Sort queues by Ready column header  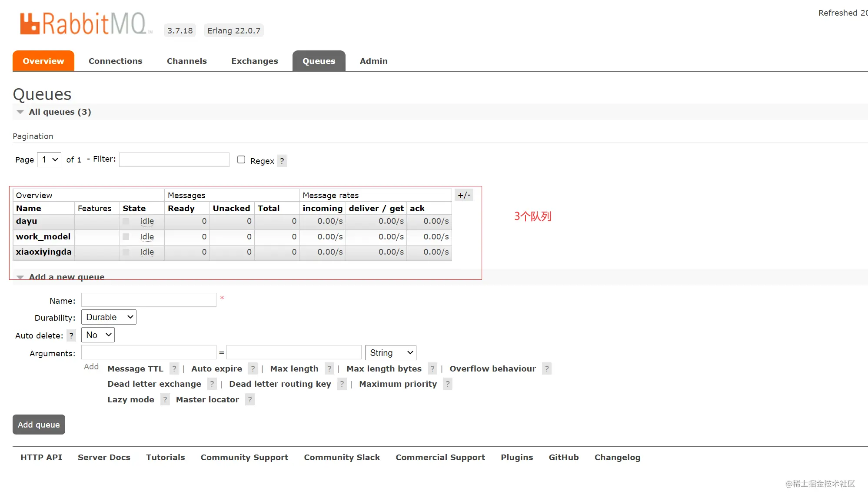[181, 209]
